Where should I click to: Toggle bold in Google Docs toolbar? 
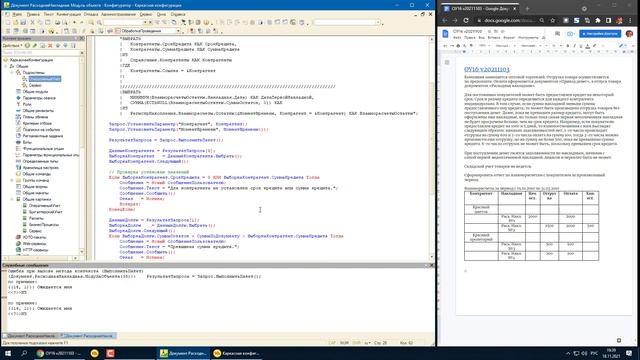(567, 46)
